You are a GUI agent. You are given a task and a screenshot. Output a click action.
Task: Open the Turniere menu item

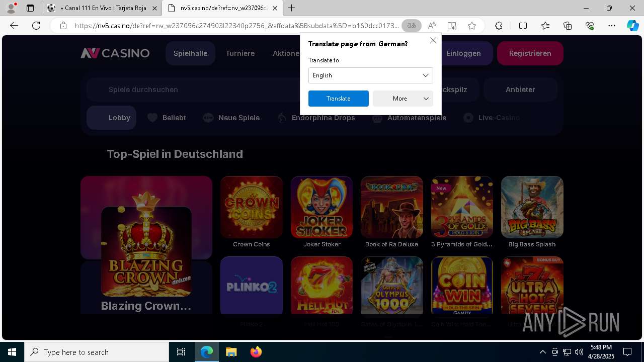pyautogui.click(x=240, y=53)
